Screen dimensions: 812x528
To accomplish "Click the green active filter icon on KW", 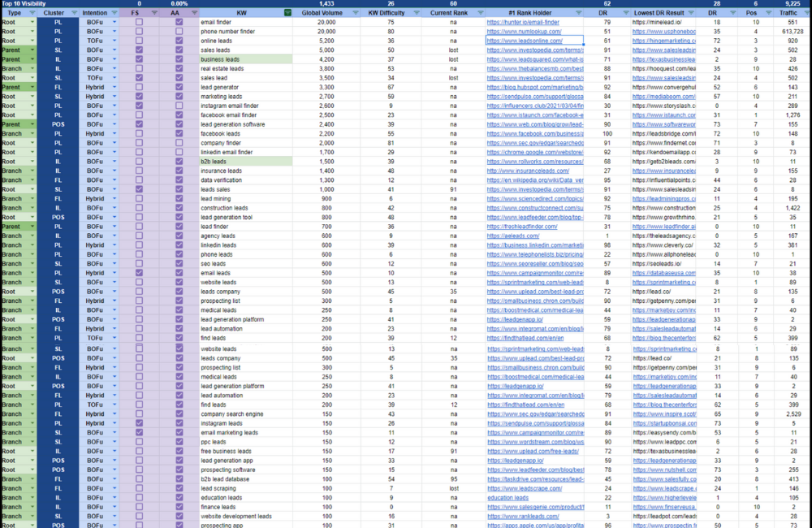I will click(287, 13).
